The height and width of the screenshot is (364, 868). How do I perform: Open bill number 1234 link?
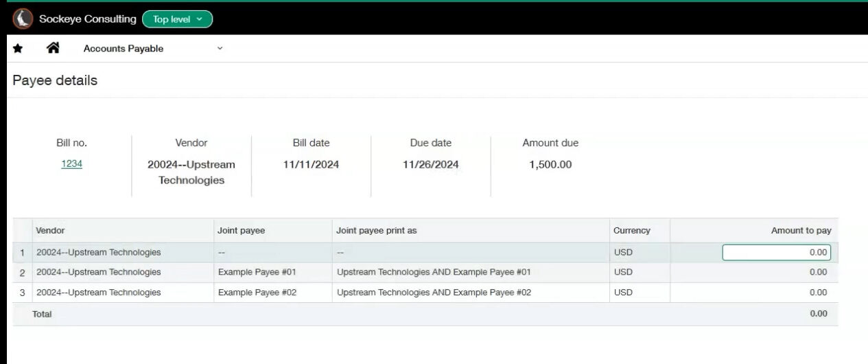tap(71, 164)
